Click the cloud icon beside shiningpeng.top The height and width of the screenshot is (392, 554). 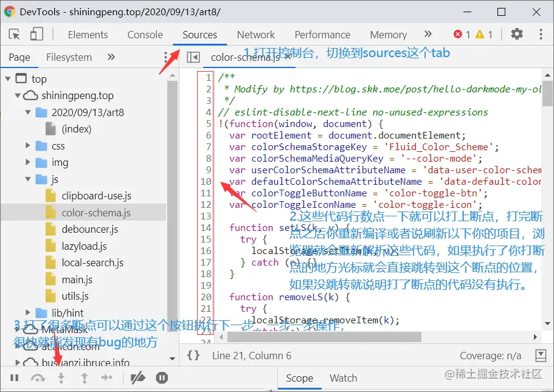[30, 95]
